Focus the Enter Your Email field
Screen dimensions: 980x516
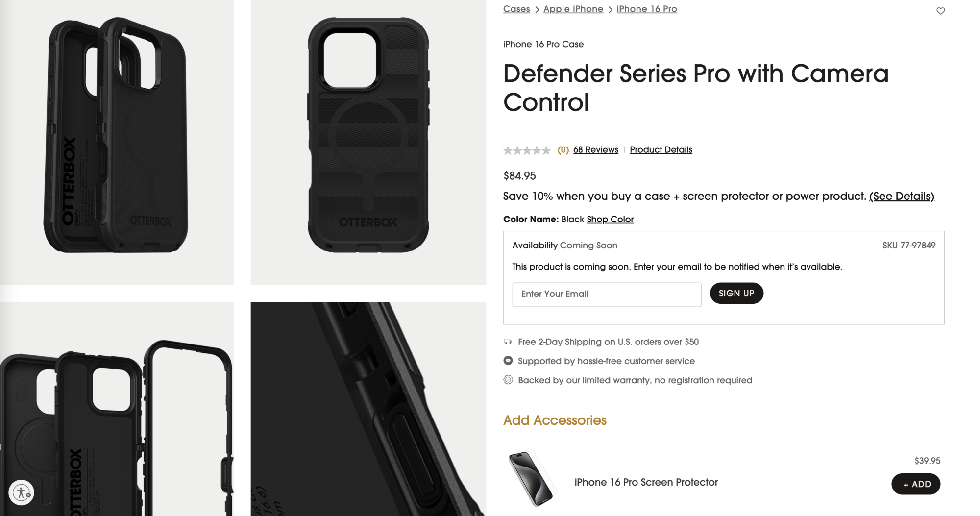click(x=607, y=295)
